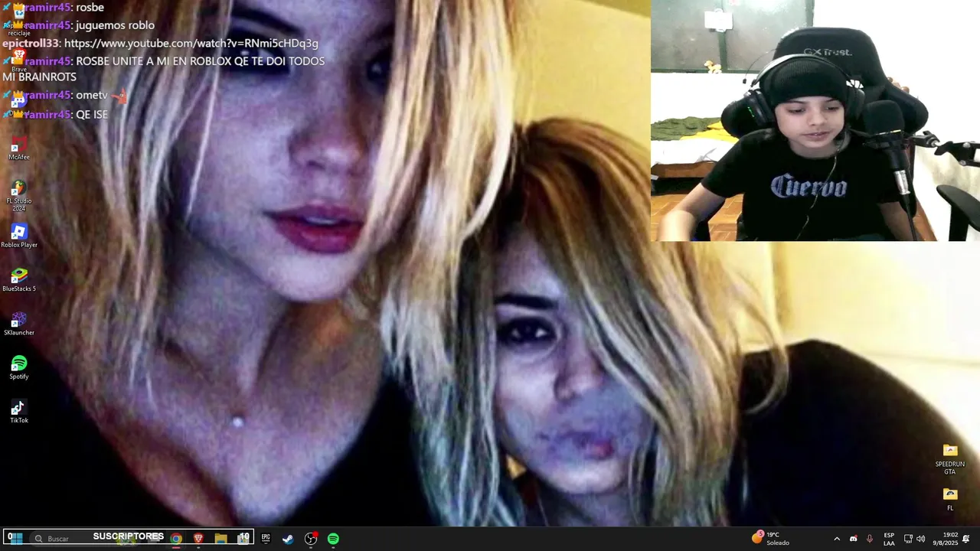Screen dimensions: 980x551
Task: Open File Explorer from the taskbar
Action: point(220,539)
